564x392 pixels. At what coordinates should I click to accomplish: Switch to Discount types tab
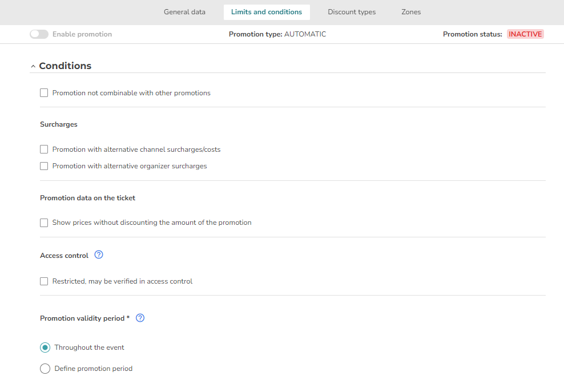(352, 12)
